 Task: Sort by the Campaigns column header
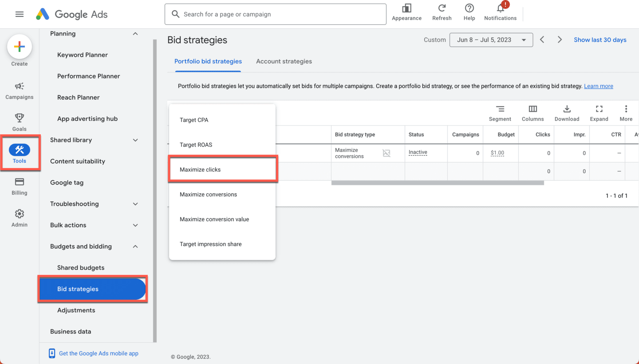tap(465, 134)
